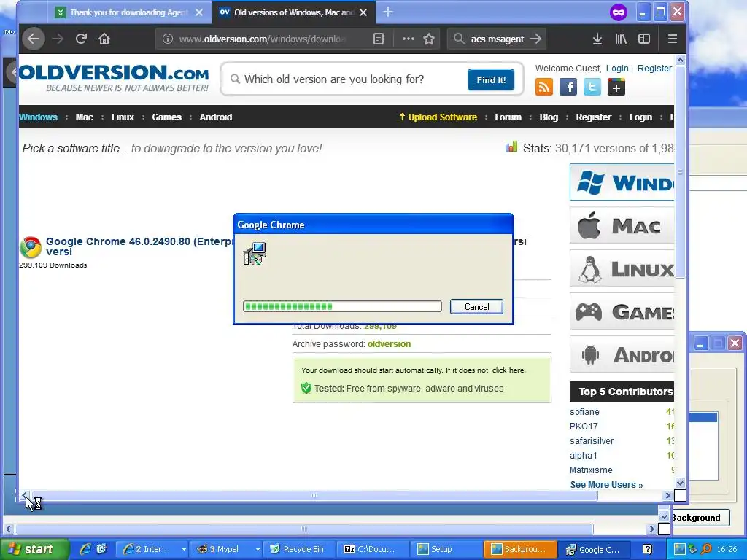Screen dimensions: 747x560
Task: Click the installer progress bar
Action: pyautogui.click(x=342, y=306)
